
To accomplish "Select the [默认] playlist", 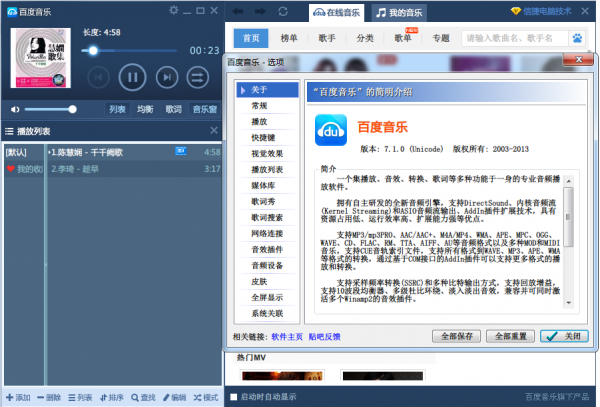I will (x=16, y=153).
